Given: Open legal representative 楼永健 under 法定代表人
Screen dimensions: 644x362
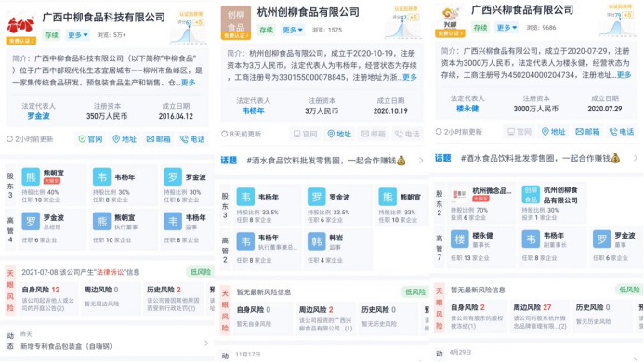Looking at the screenshot, I should (x=467, y=109).
